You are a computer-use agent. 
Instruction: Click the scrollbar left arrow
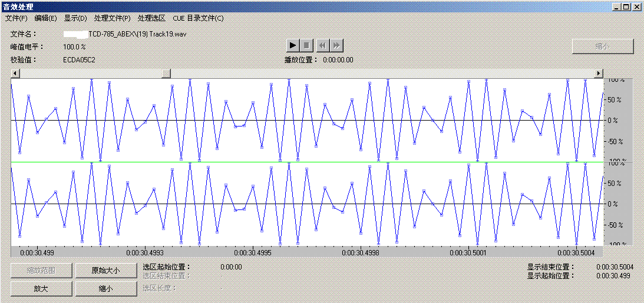click(15, 74)
